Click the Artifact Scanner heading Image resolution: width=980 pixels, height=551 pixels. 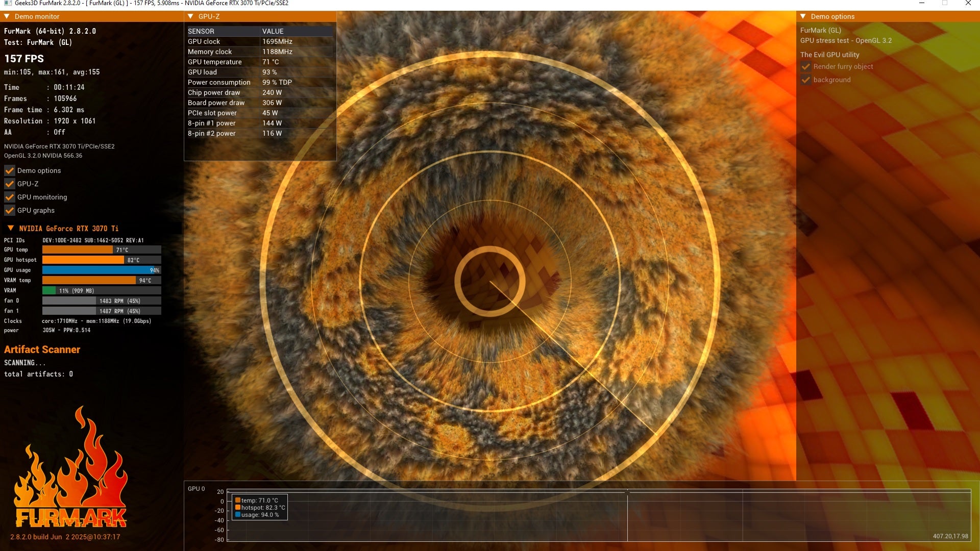click(x=42, y=349)
